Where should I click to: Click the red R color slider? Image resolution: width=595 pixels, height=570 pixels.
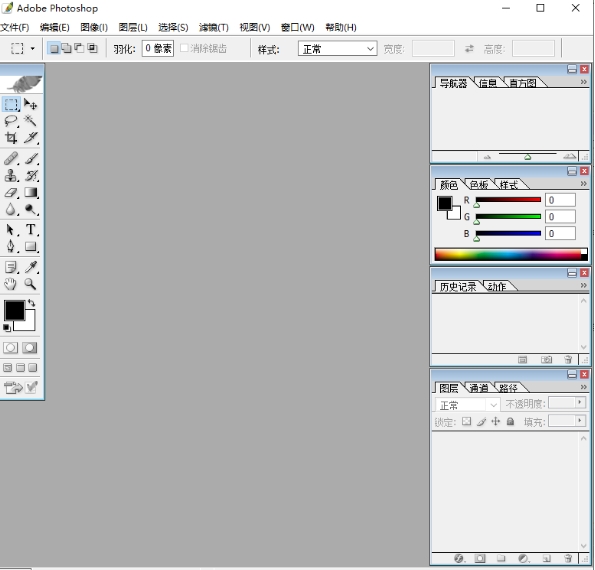pyautogui.click(x=508, y=200)
